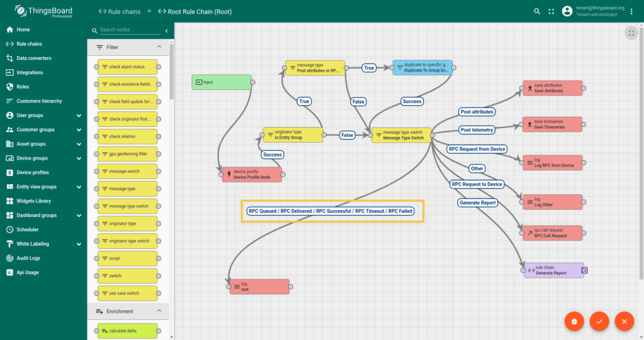Collapse node library with left chevron
644x340 pixels.
pos(167,30)
